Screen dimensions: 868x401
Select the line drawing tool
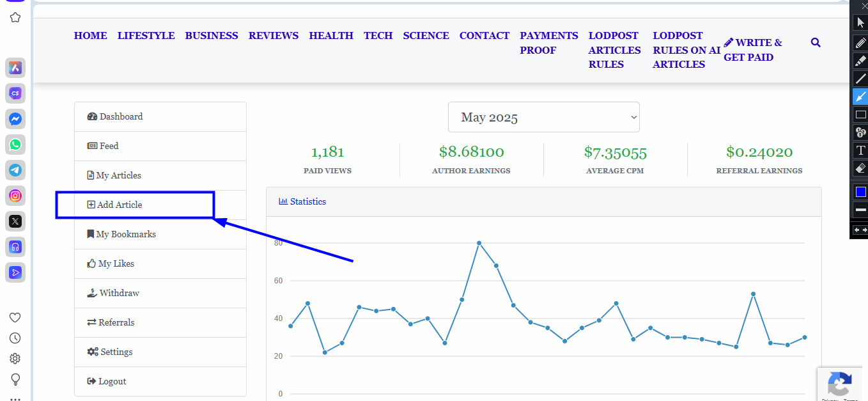tap(860, 79)
